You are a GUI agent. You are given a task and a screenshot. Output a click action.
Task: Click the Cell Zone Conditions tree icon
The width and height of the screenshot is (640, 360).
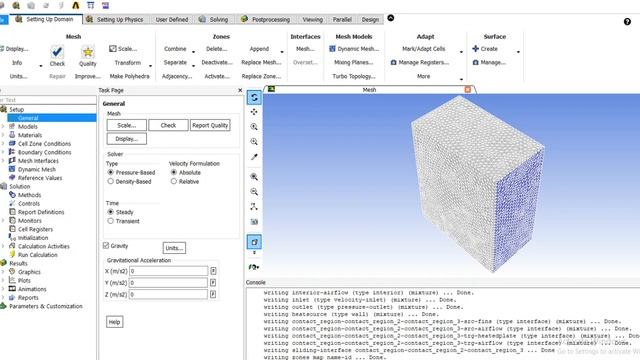tap(12, 144)
